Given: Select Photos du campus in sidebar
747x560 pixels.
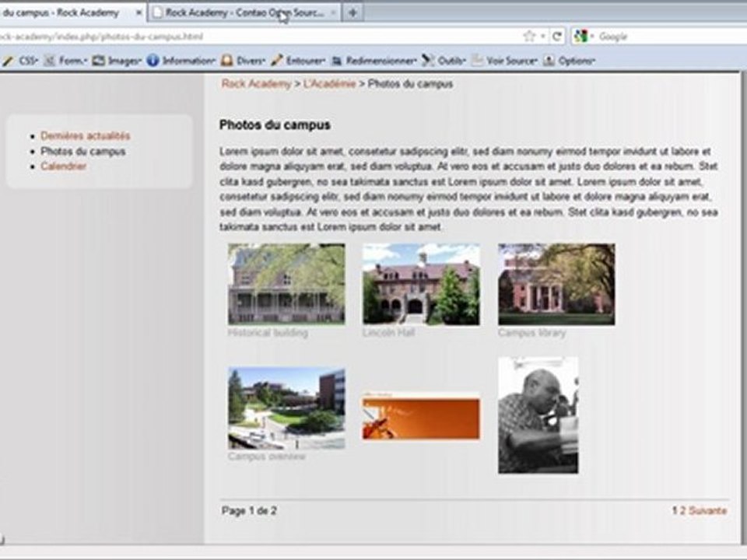Looking at the screenshot, I should click(x=83, y=152).
